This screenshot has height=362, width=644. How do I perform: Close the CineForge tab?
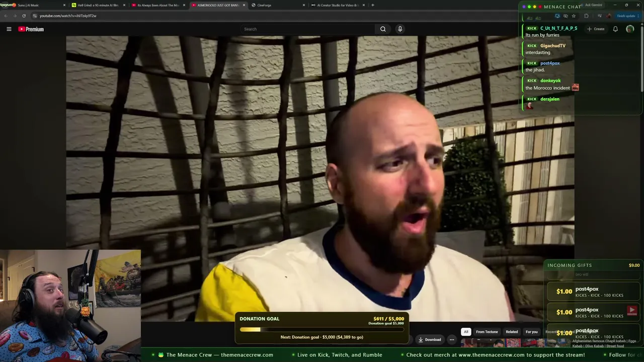pyautogui.click(x=304, y=5)
